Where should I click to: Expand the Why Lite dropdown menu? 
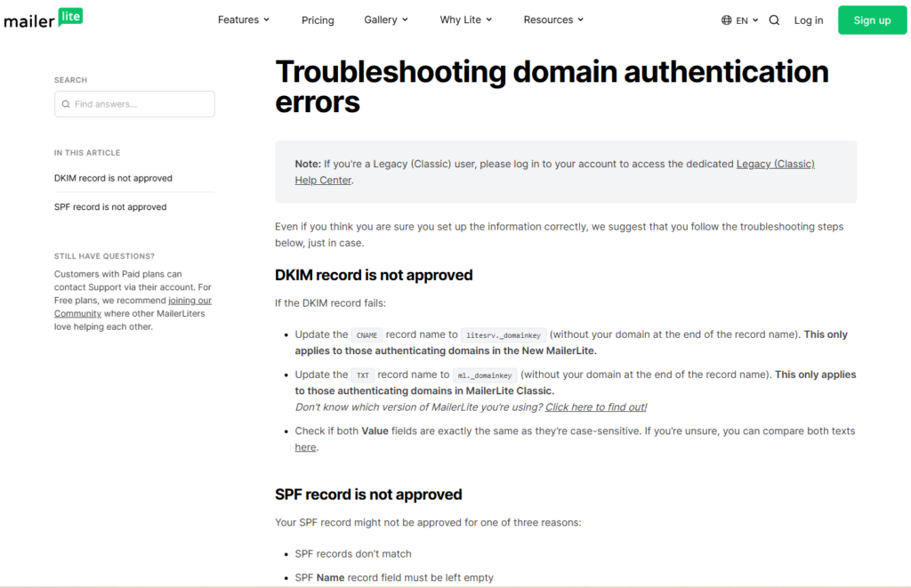point(466,20)
